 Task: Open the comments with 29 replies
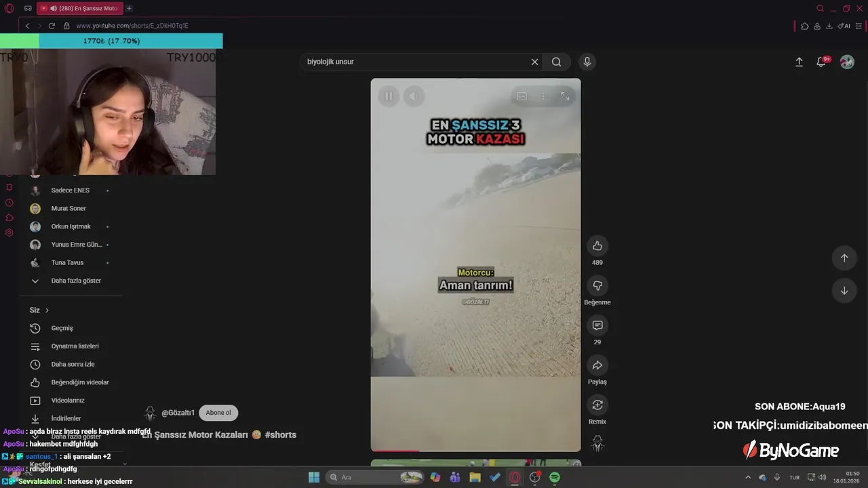pos(597,325)
